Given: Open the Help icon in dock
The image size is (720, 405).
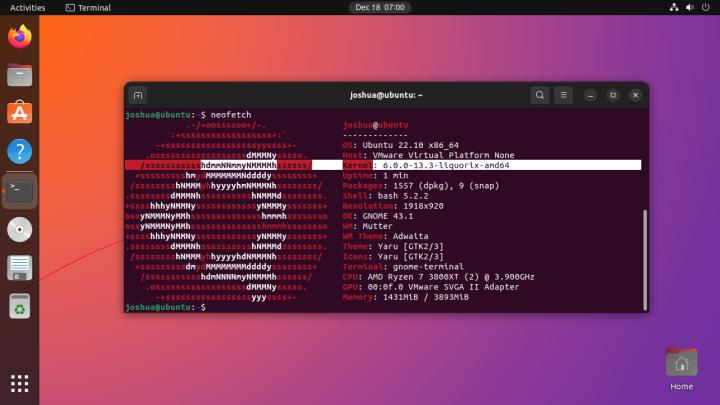Looking at the screenshot, I should click(19, 152).
